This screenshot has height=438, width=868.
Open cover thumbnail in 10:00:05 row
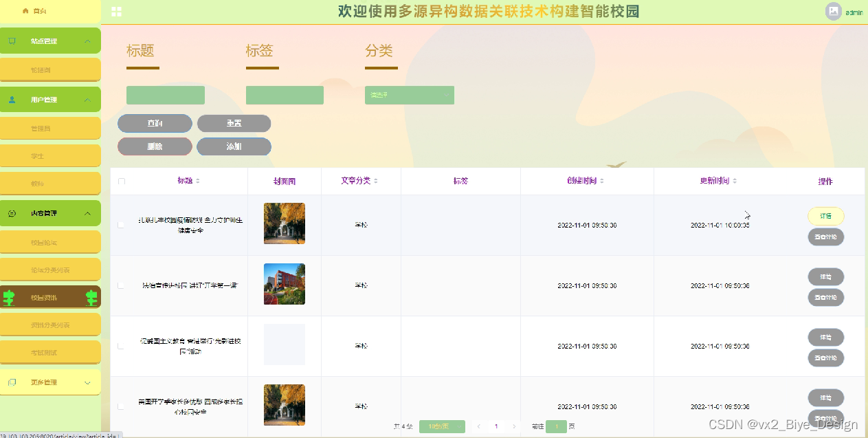[285, 223]
